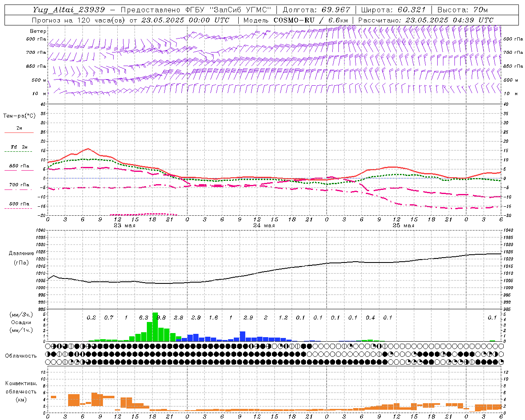The image size is (525, 420).
Task: Click the Td 2м dew point legend entry
Action: tap(19, 147)
